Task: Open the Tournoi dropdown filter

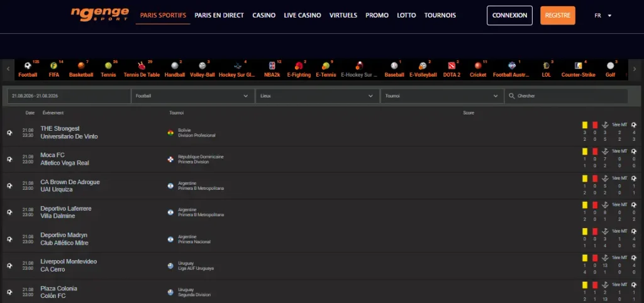Action: tap(442, 96)
